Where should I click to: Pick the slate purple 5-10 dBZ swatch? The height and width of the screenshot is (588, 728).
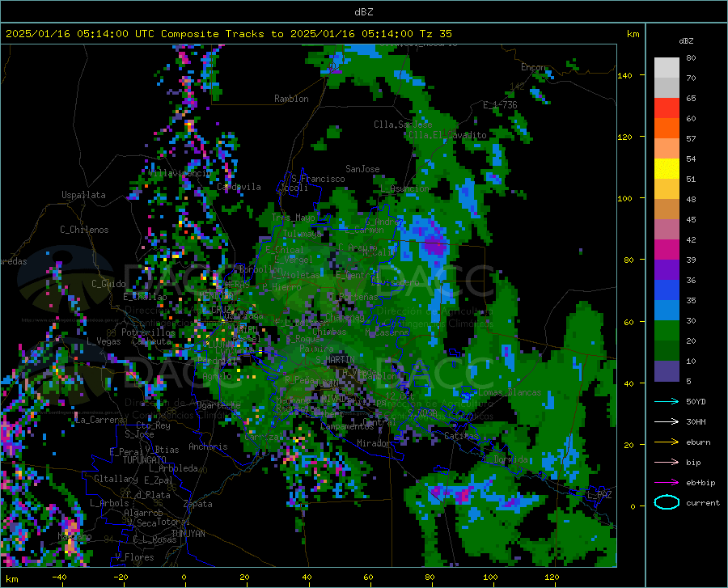pos(667,371)
